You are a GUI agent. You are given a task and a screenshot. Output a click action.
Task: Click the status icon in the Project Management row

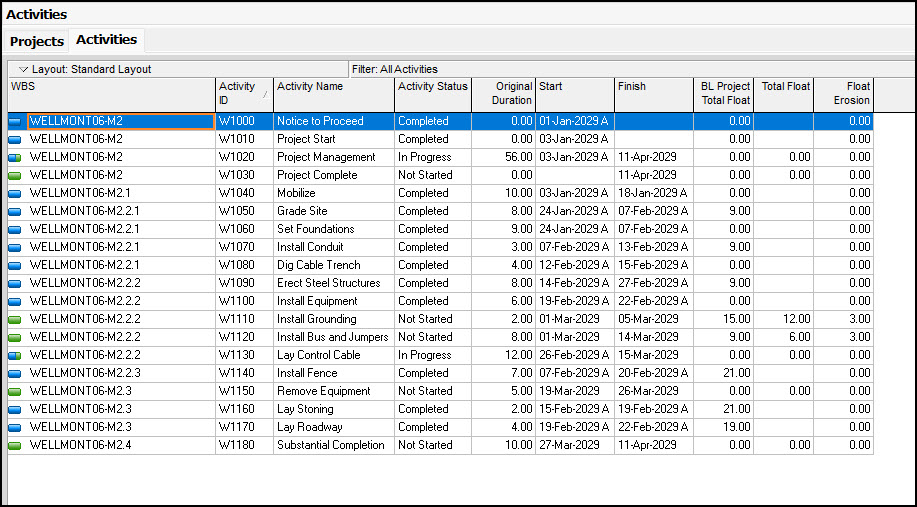click(x=15, y=158)
